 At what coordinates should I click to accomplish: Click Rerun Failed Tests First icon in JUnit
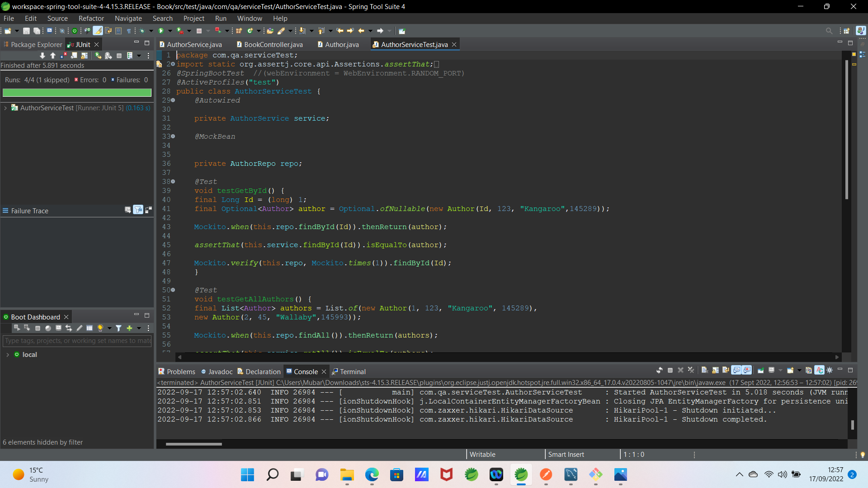pos(108,56)
